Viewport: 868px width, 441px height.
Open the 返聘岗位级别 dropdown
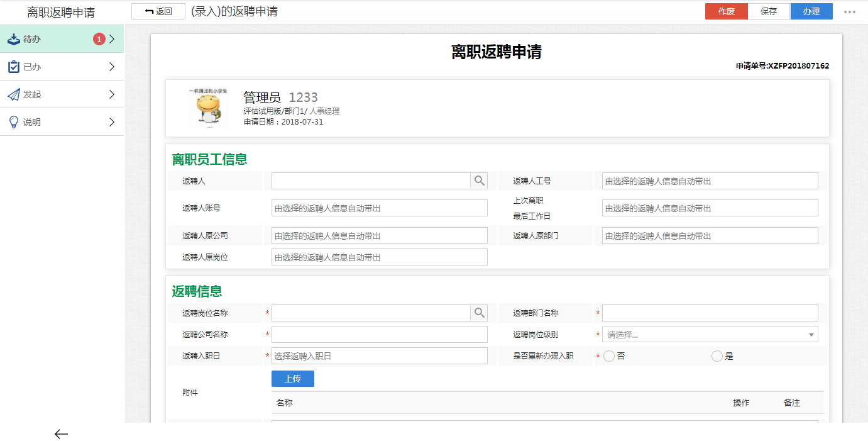click(710, 335)
